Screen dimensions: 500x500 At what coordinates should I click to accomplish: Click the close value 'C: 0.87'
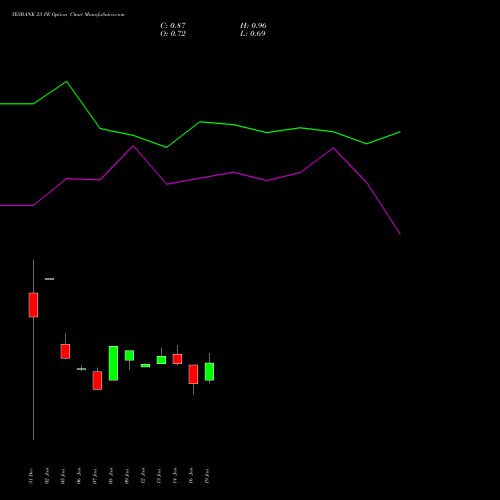(173, 26)
